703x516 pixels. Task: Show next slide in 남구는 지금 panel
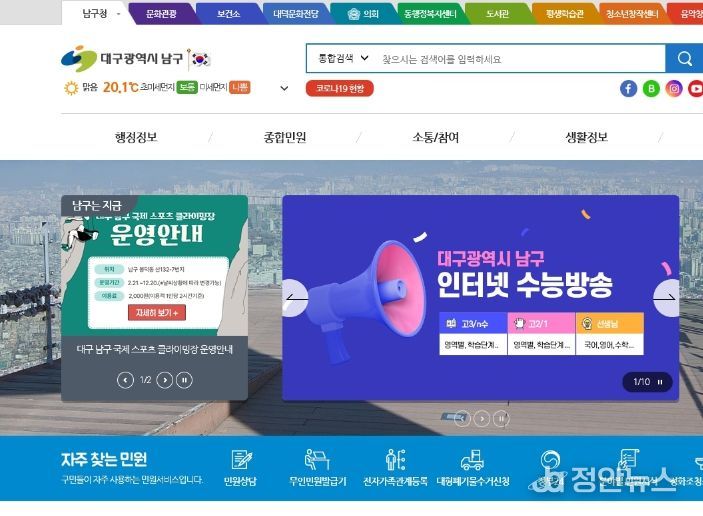(165, 380)
